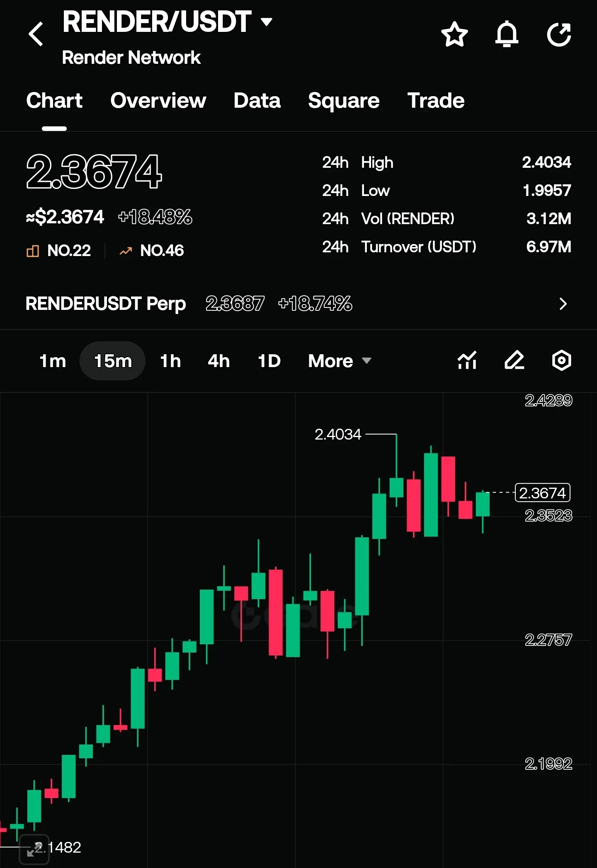Tap the 2.2757 price axis label
The width and height of the screenshot is (597, 868).
[x=548, y=640]
